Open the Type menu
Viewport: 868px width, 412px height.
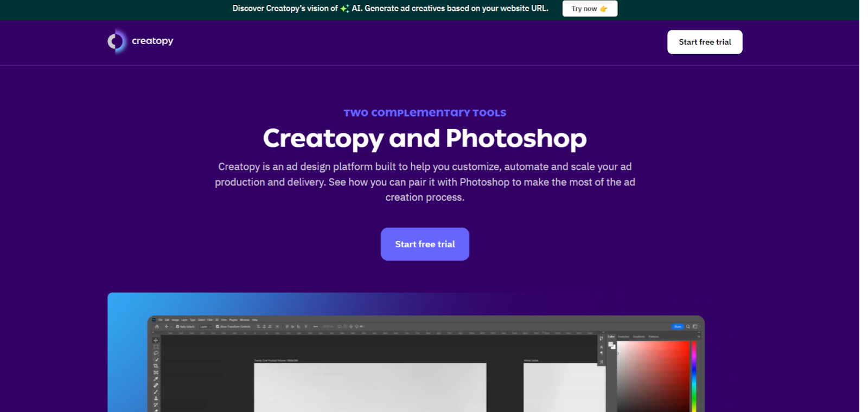pos(193,320)
